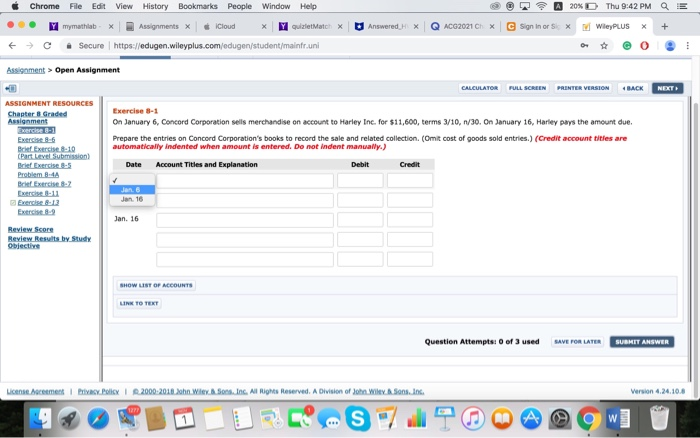Open Microsoft Word from the dock
Screen dimensions: 700x438
pyautogui.click(x=618, y=419)
